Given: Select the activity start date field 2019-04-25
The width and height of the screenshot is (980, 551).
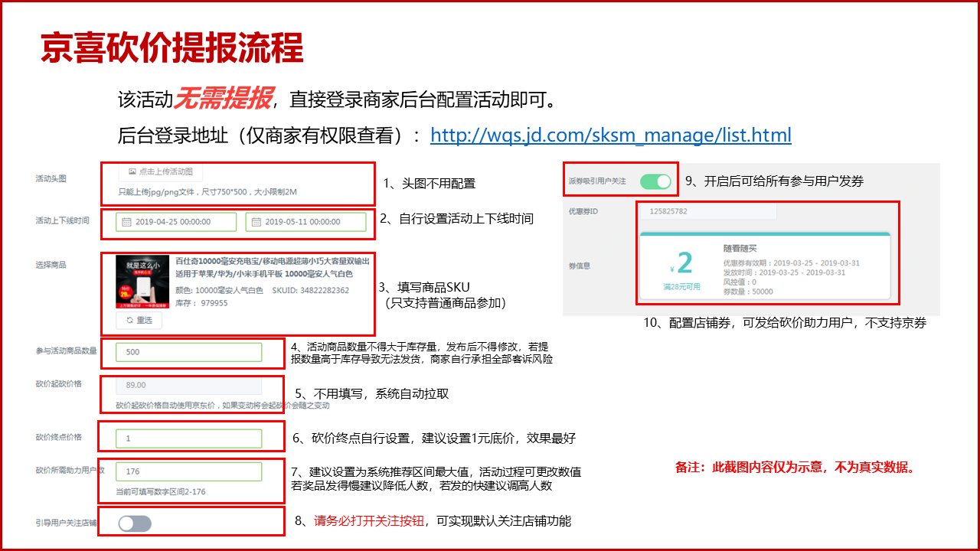Looking at the screenshot, I should (177, 222).
